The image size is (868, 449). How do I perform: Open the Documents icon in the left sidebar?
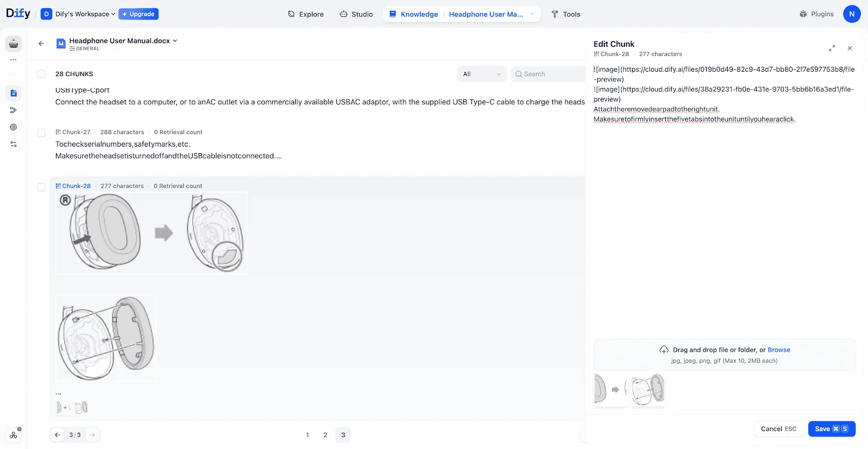click(x=14, y=93)
